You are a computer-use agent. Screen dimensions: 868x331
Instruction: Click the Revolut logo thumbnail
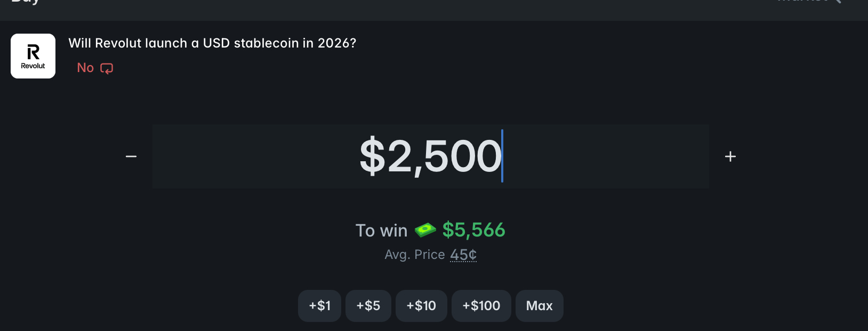click(x=33, y=56)
